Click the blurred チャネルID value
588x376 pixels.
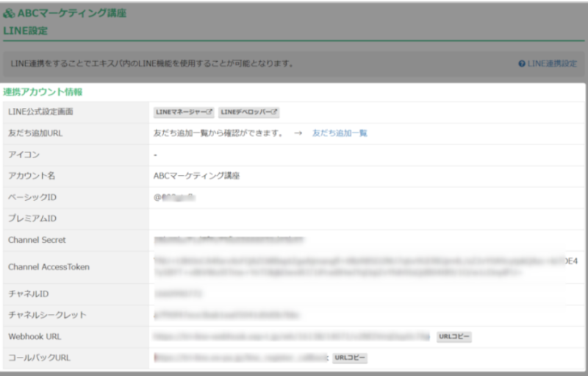pos(178,294)
